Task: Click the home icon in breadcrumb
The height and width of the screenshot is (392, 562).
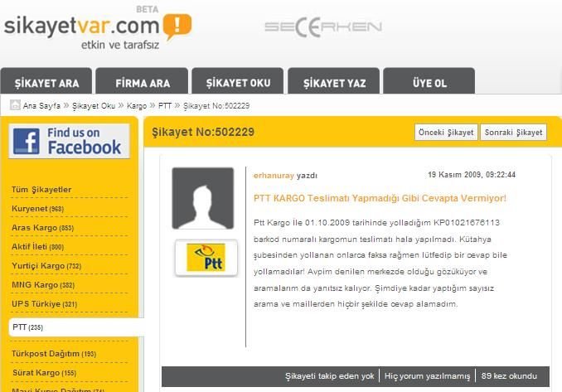Action: coord(15,105)
